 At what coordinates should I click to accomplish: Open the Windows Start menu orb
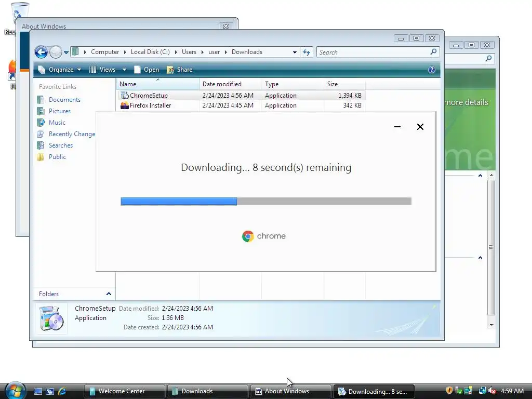pyautogui.click(x=16, y=391)
